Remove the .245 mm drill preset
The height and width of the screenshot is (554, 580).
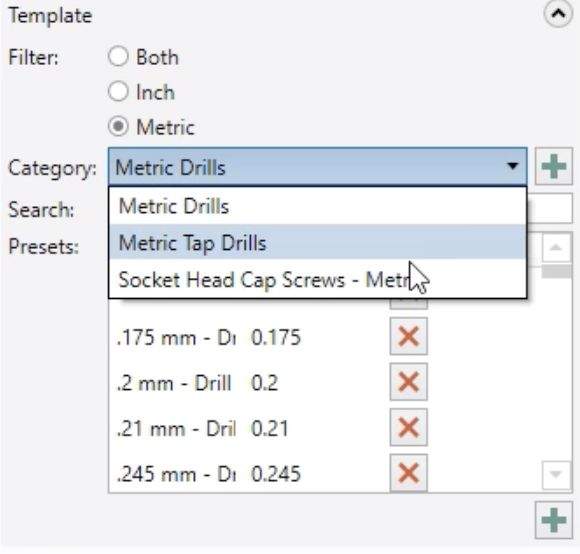pos(408,473)
